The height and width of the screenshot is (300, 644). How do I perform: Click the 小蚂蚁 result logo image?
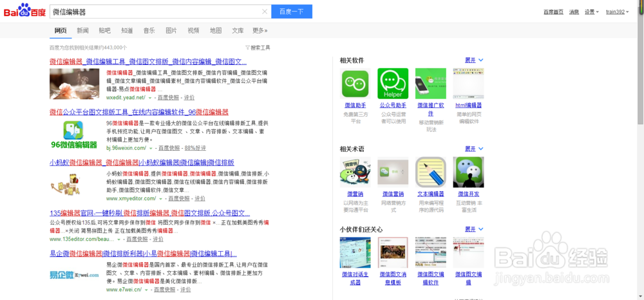point(66,184)
